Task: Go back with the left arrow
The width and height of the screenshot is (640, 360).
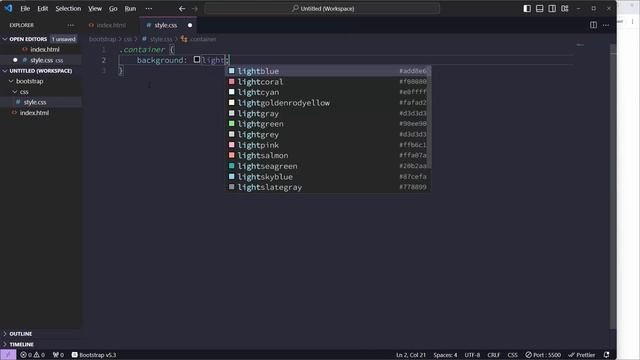Action: click(182, 9)
